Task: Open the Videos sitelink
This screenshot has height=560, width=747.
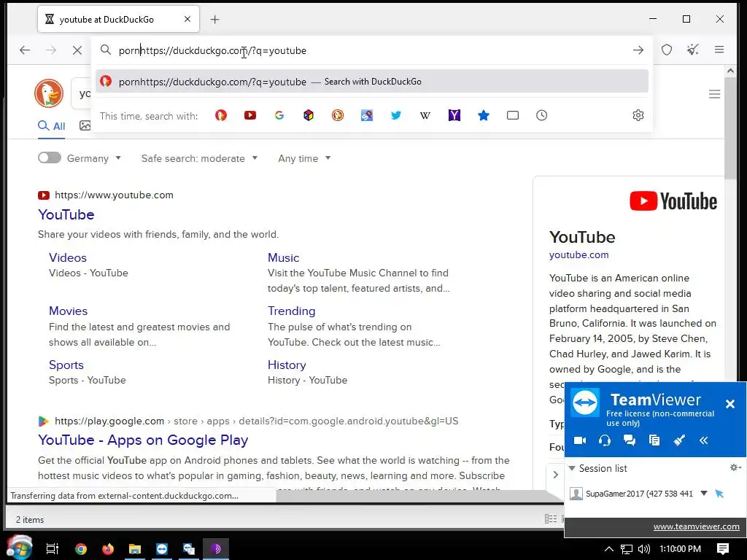Action: [x=68, y=257]
